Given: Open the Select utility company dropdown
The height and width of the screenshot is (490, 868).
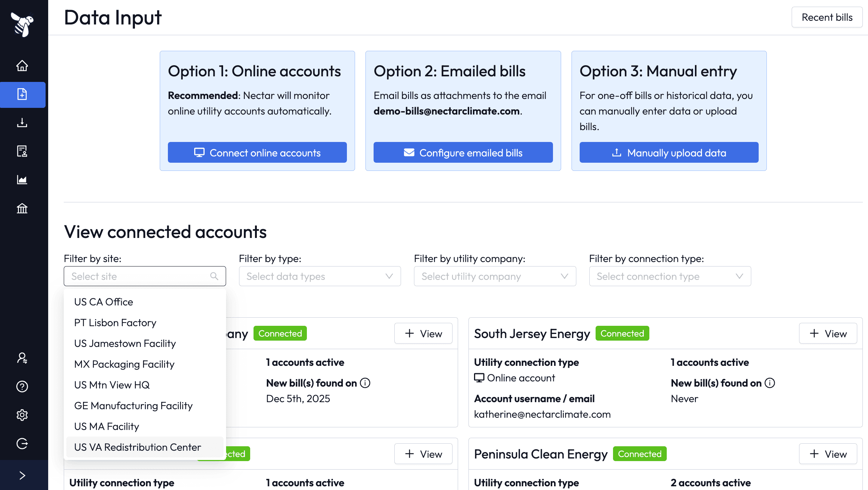Looking at the screenshot, I should point(495,276).
